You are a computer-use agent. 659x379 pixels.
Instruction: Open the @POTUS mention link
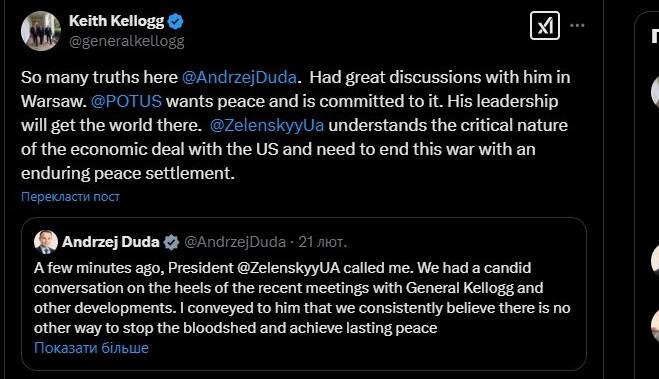pyautogui.click(x=126, y=101)
